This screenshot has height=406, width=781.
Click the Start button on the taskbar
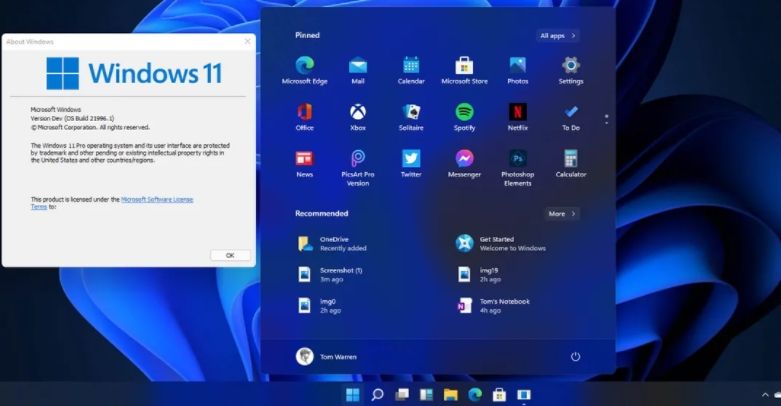(x=353, y=395)
